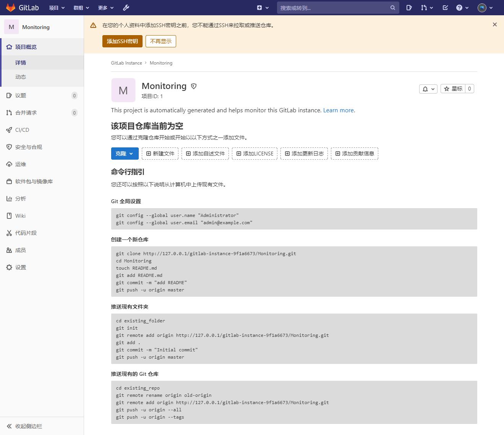The height and width of the screenshot is (435, 504).
Task: Open the to-do list check icon
Action: coord(445,8)
